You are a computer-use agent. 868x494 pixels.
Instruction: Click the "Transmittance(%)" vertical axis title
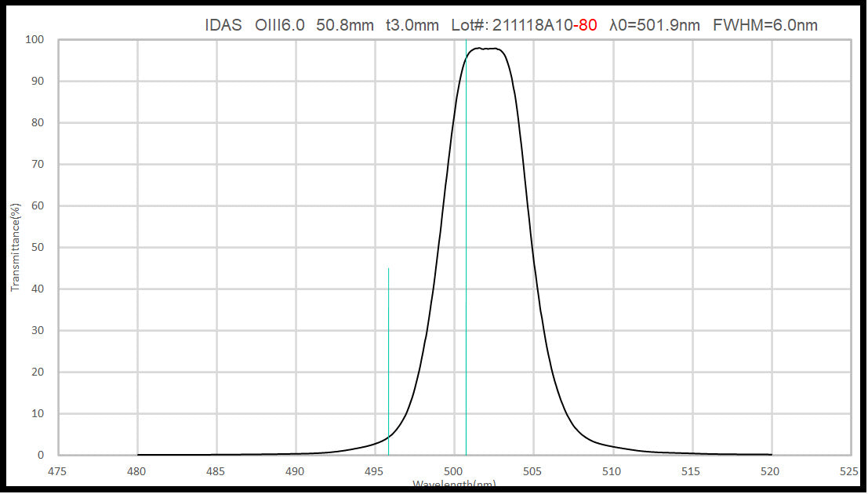click(15, 247)
